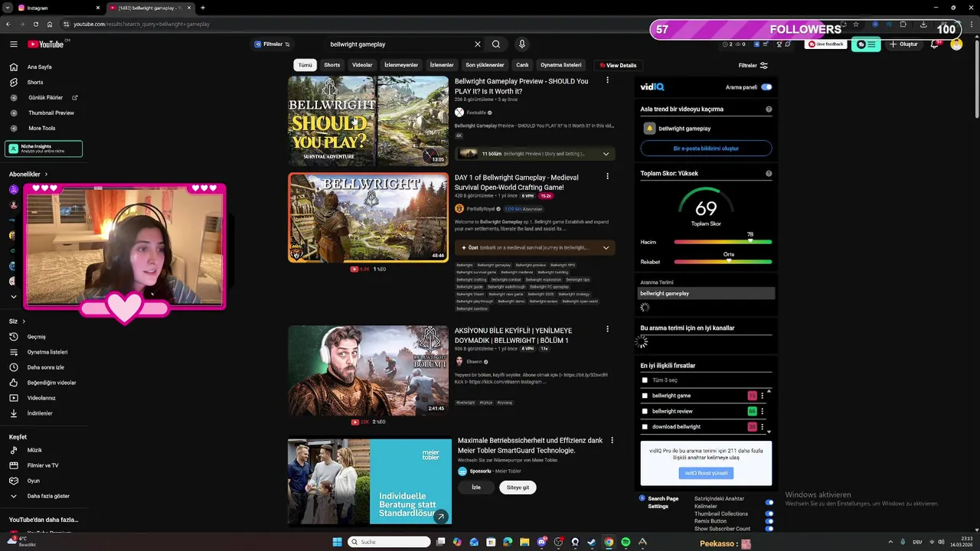980x551 pixels.
Task: Select the Videolar filter chip
Action: coord(362,65)
